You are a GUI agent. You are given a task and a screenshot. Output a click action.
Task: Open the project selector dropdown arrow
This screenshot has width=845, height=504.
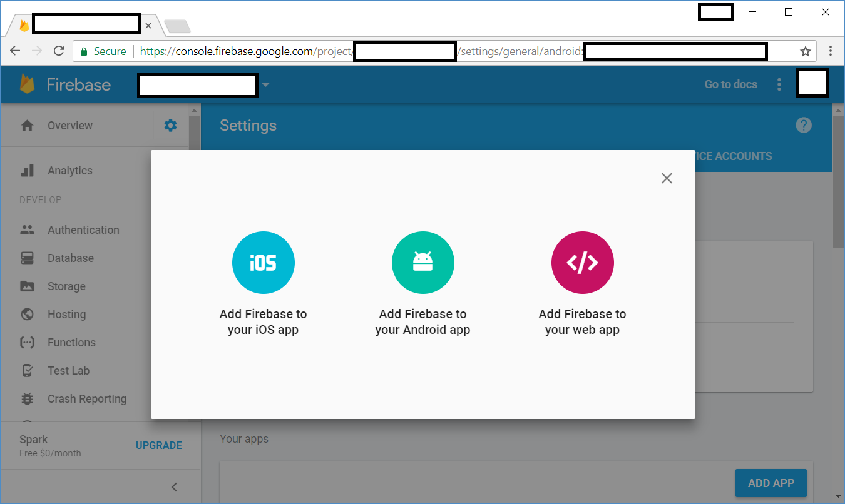(x=265, y=85)
